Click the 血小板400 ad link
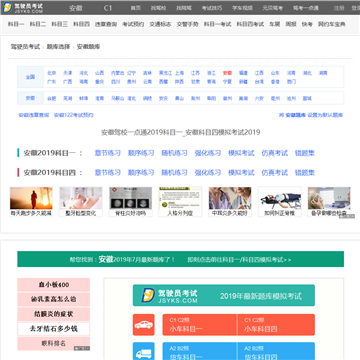The height and width of the screenshot is (360, 360). coord(54,285)
